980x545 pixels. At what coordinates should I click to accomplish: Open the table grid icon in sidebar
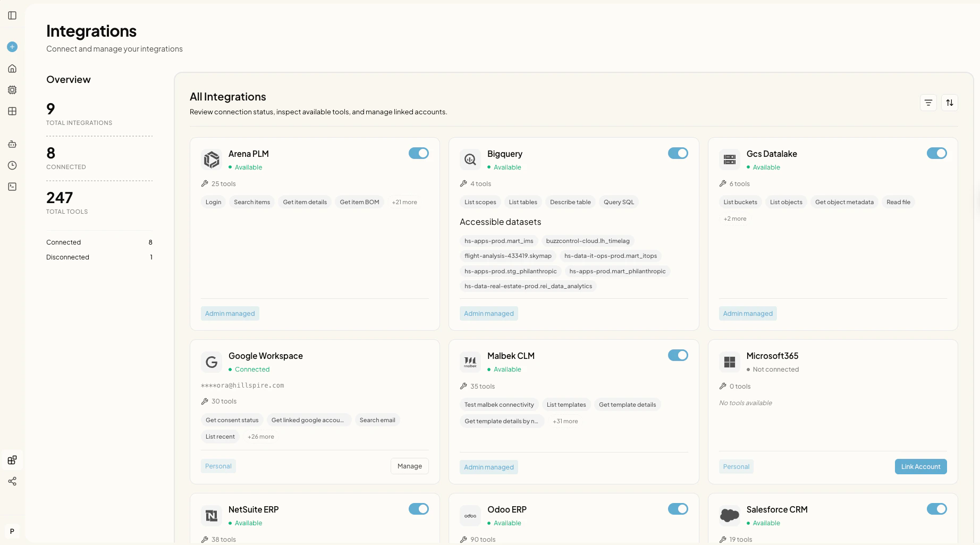pyautogui.click(x=12, y=111)
